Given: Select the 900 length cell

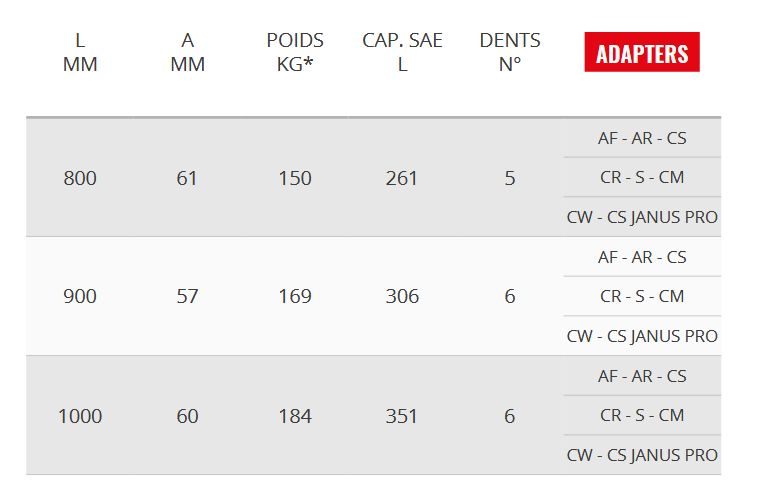Looking at the screenshot, I should 80,296.
